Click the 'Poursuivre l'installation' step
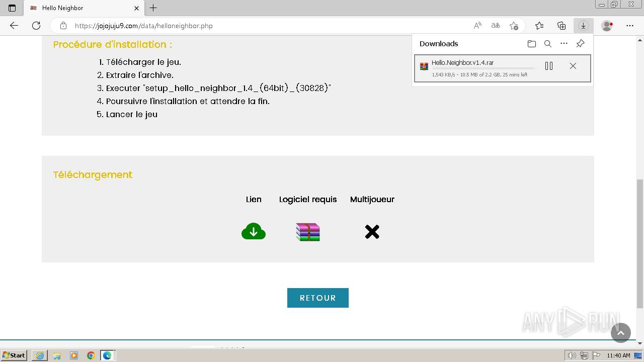 tap(188, 101)
